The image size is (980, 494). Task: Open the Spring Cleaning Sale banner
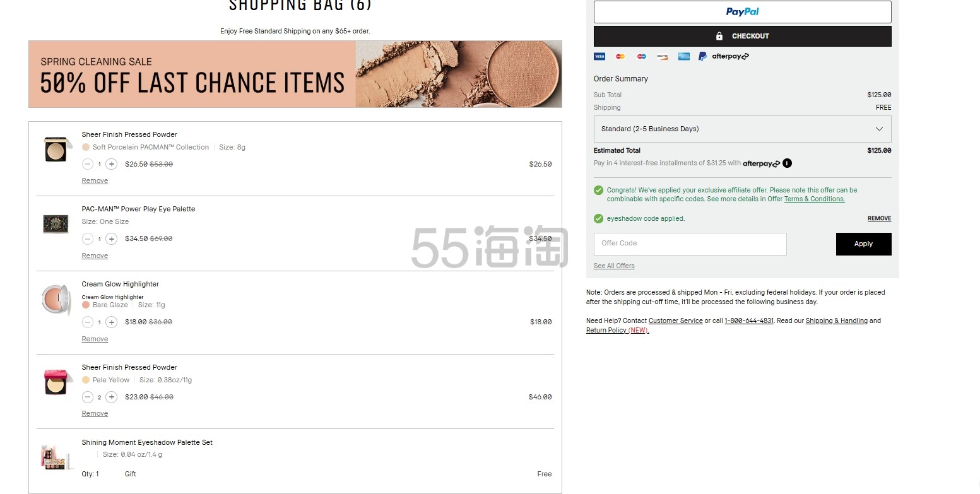point(295,74)
